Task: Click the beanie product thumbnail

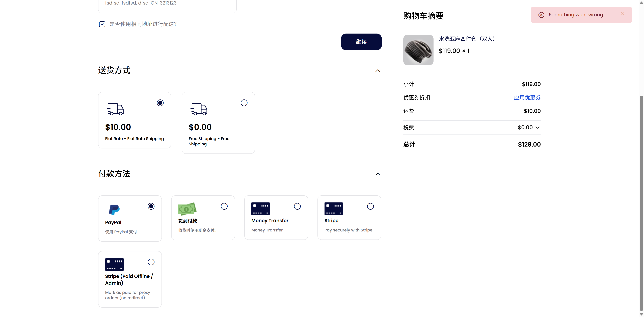Action: point(418,50)
